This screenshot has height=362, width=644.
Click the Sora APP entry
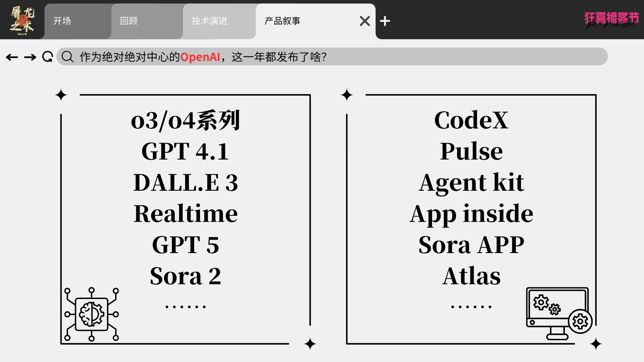point(471,245)
